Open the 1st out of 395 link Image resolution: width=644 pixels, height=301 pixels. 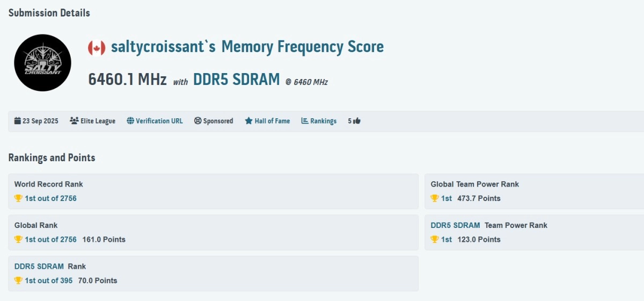(x=48, y=281)
